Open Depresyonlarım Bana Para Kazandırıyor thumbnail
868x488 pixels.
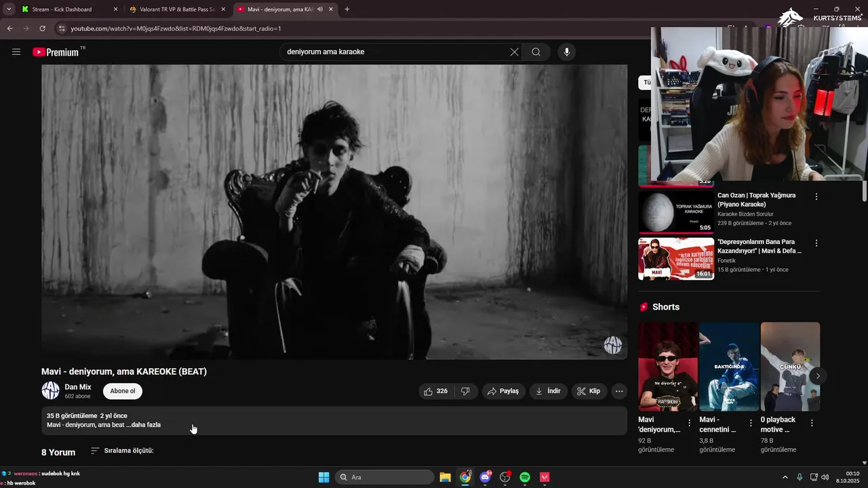click(x=675, y=258)
